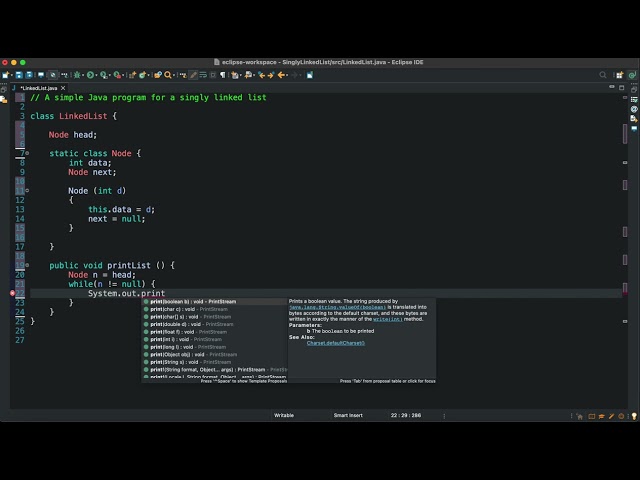Click Next Edit Location arrow icon
The image size is (640, 480).
[x=271, y=75]
